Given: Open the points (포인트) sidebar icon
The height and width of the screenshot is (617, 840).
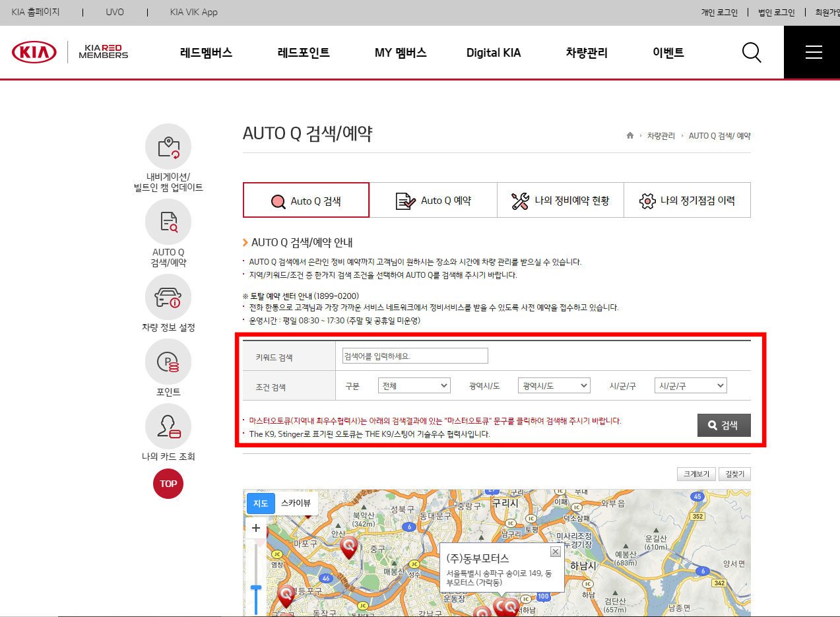Looking at the screenshot, I should 168,362.
